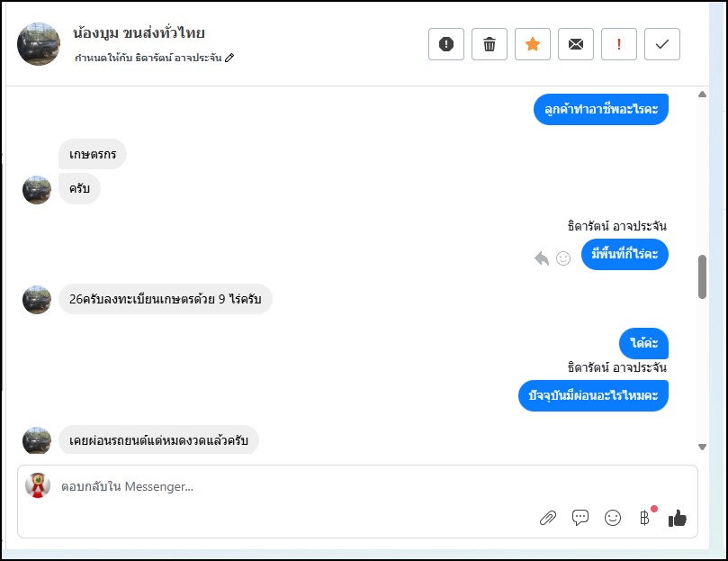Mark conversation unread with envelope icon
Viewport: 728px width, 561px height.
(576, 44)
